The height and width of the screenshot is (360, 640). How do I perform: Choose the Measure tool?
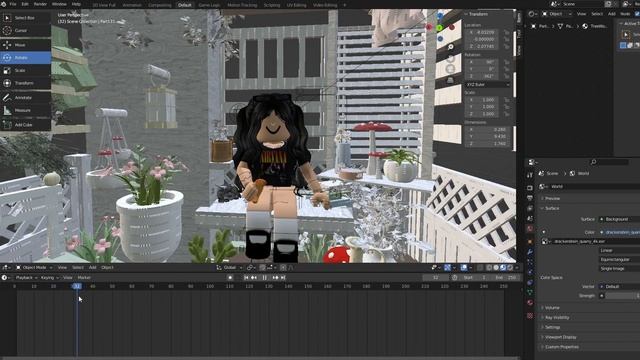(x=25, y=110)
